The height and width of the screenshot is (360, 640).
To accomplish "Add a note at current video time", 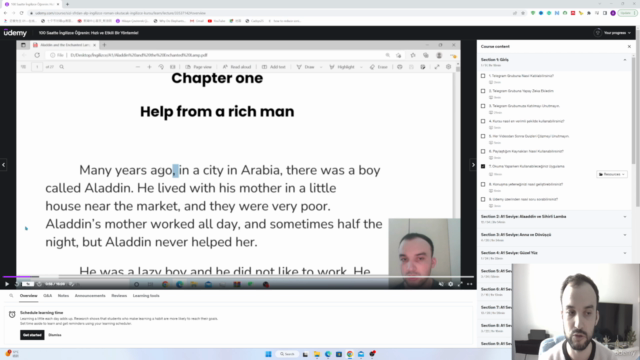I will (72, 284).
